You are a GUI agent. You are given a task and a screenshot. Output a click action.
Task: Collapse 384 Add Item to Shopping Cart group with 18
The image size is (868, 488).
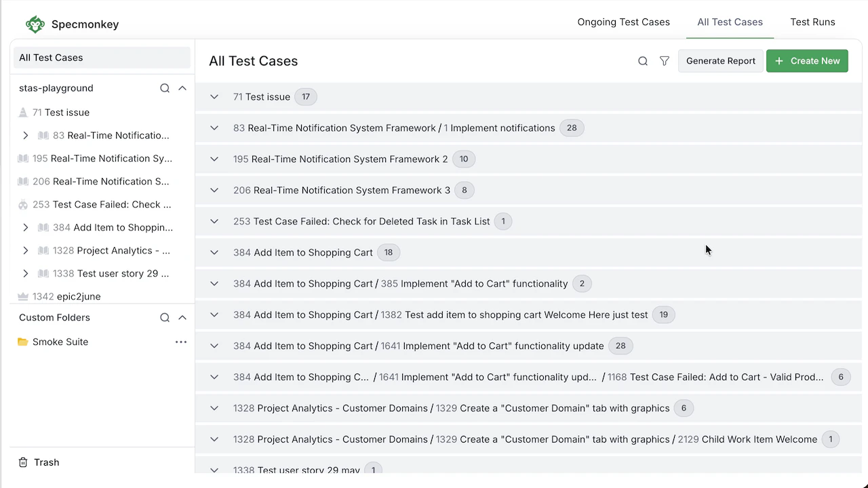214,253
